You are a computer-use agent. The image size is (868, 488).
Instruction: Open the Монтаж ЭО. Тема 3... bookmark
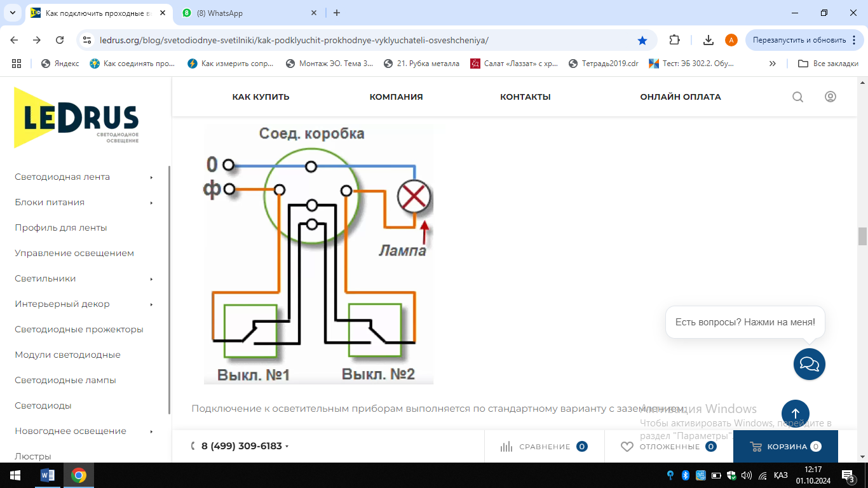(x=330, y=64)
